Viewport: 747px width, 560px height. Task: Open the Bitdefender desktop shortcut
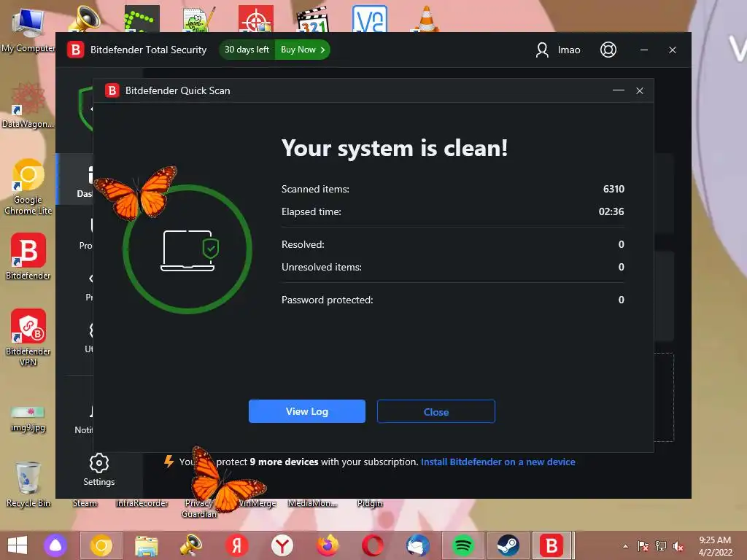click(x=28, y=256)
